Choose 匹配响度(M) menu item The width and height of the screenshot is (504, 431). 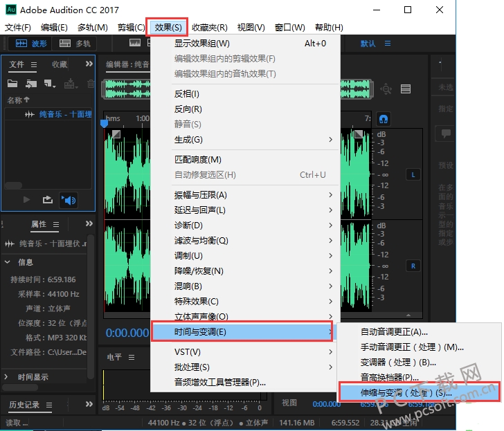click(x=245, y=160)
